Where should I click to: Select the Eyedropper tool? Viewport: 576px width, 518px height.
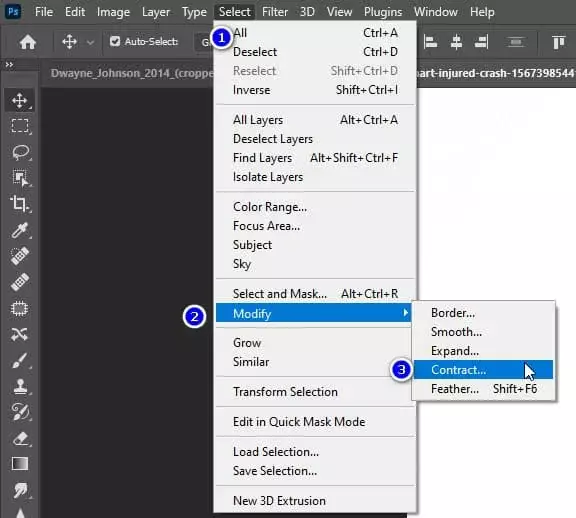(x=19, y=230)
